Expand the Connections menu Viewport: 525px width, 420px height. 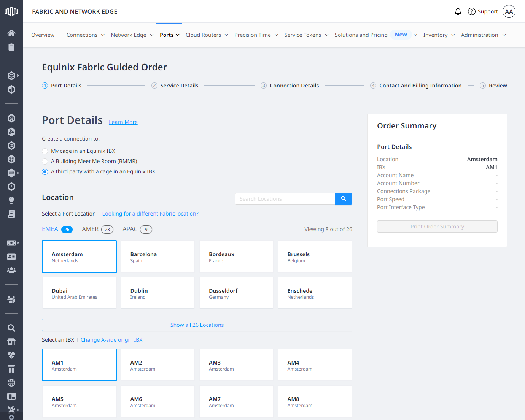[86, 35]
